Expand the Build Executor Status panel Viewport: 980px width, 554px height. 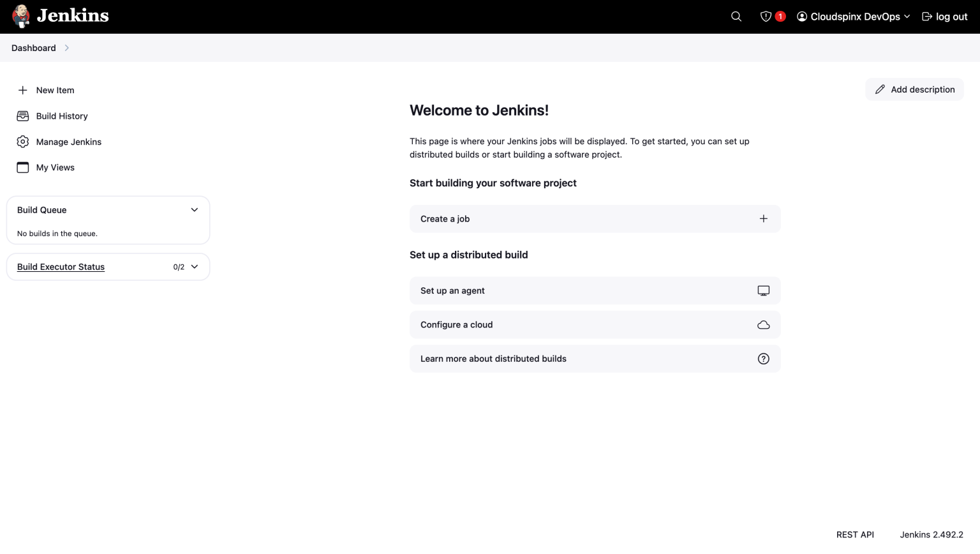195,267
